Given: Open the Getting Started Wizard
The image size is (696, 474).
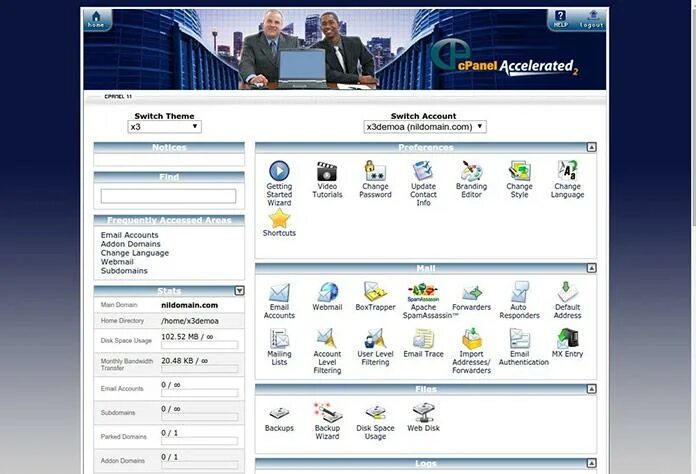Looking at the screenshot, I should click(x=279, y=183).
